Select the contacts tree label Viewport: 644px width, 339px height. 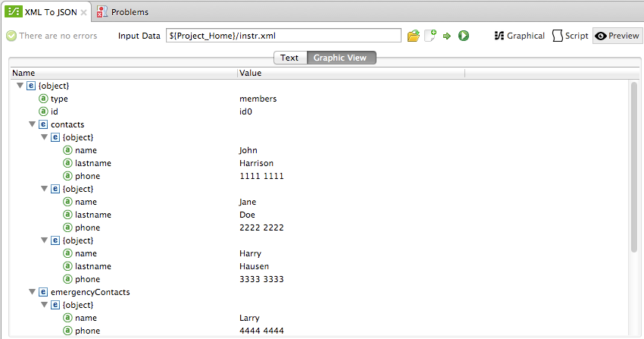point(67,124)
